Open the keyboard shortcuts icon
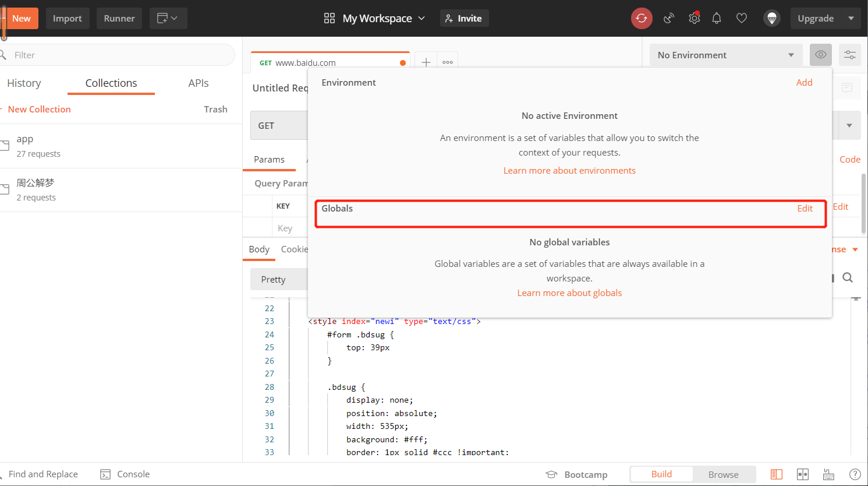This screenshot has height=486, width=868. [828, 474]
